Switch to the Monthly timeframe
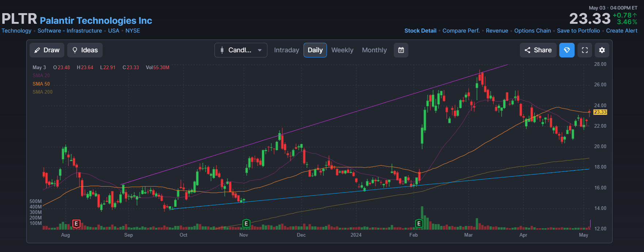644x252 pixels. (x=374, y=50)
